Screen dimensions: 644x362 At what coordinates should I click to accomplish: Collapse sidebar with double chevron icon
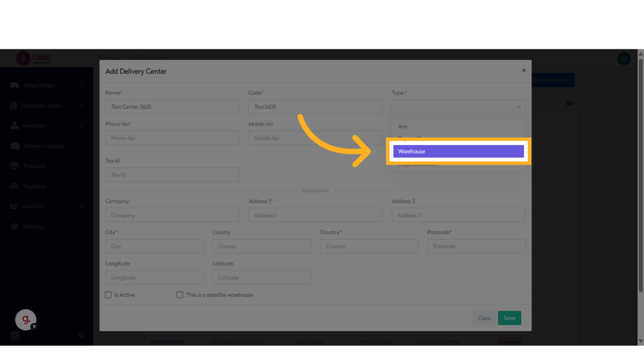click(x=81, y=335)
